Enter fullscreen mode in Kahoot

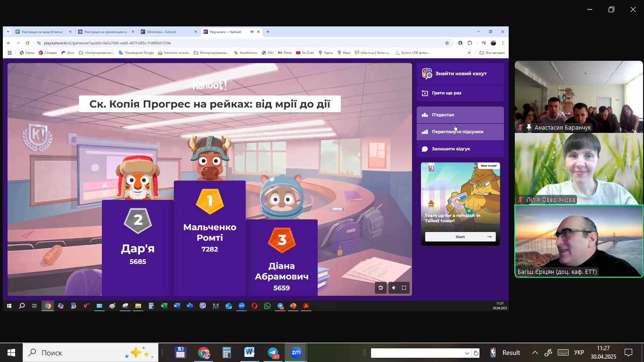(x=404, y=288)
